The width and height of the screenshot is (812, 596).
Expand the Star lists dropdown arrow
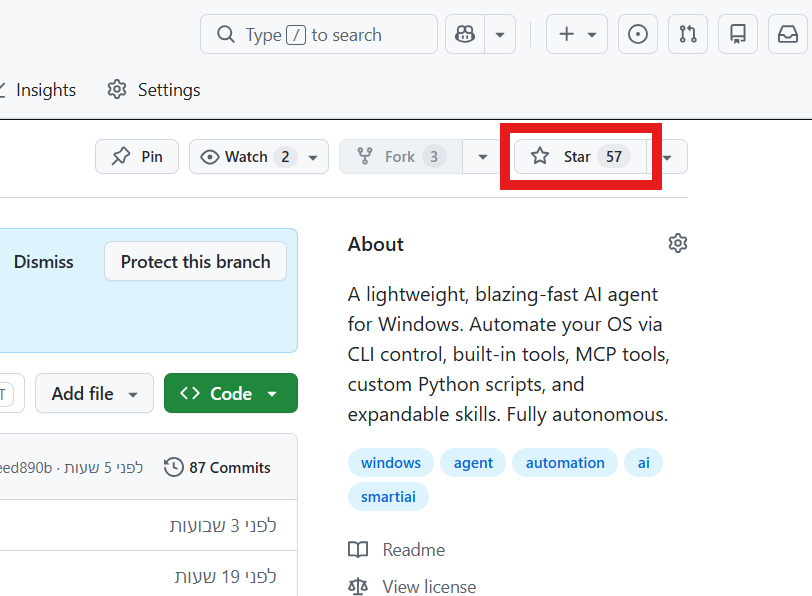click(x=668, y=156)
